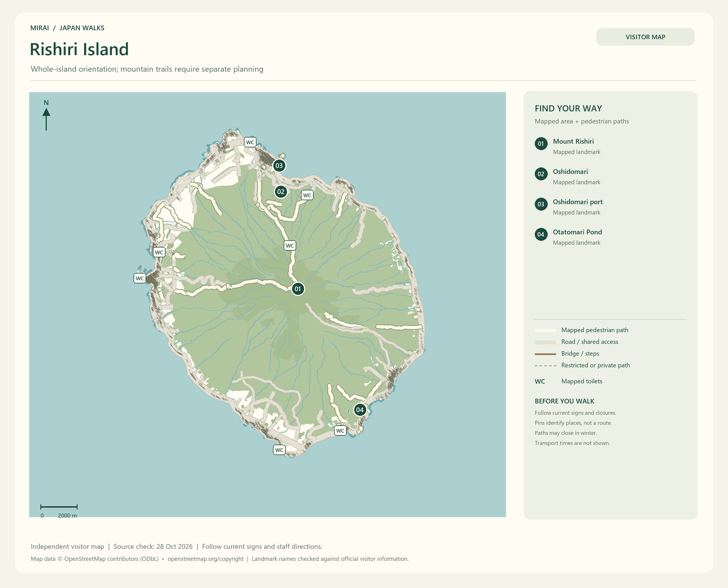Click the 2000 m scale bar
Image resolution: width=728 pixels, height=588 pixels.
click(x=59, y=510)
